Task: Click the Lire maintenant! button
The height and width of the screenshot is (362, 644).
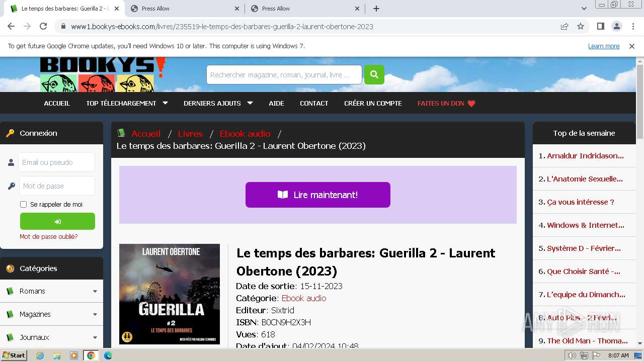Action: pos(318,195)
